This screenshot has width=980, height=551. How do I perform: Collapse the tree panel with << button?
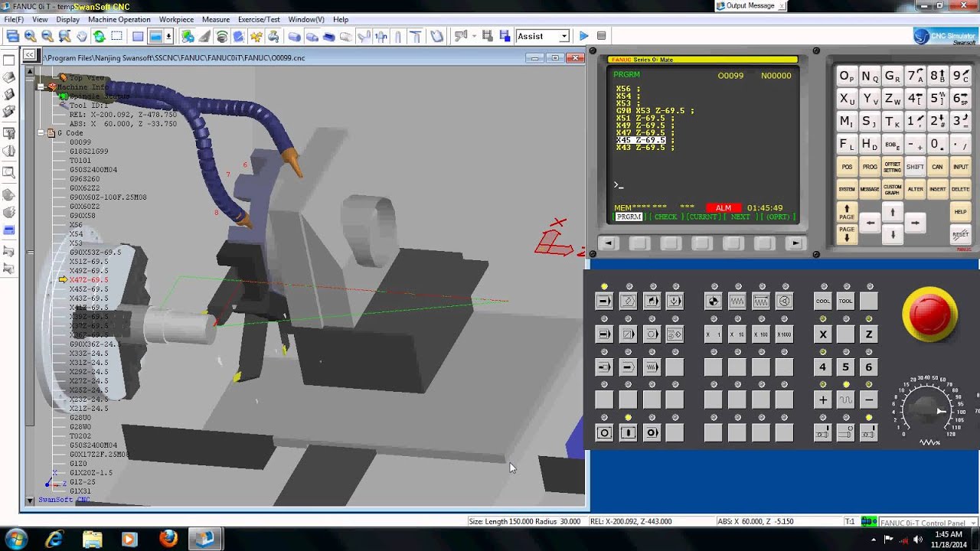point(29,54)
